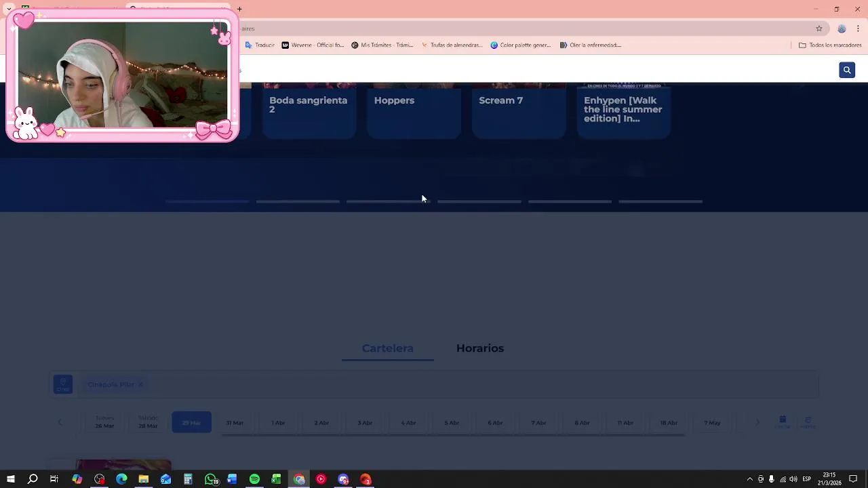Open Microsoft Edge from the taskbar

click(x=121, y=479)
